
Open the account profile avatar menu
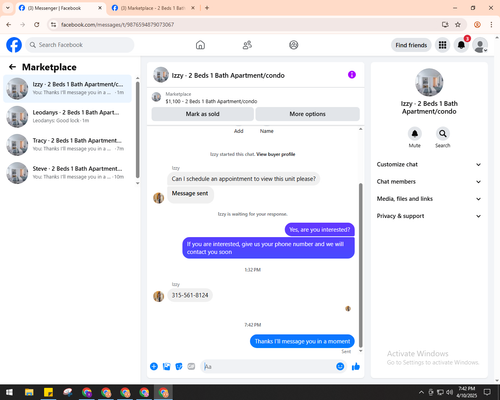coord(480,45)
